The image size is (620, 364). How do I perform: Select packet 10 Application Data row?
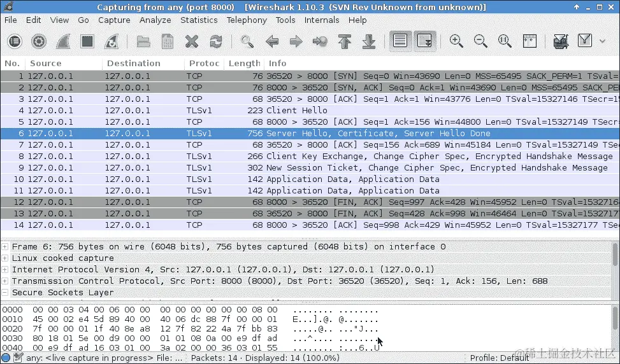[x=310, y=179]
